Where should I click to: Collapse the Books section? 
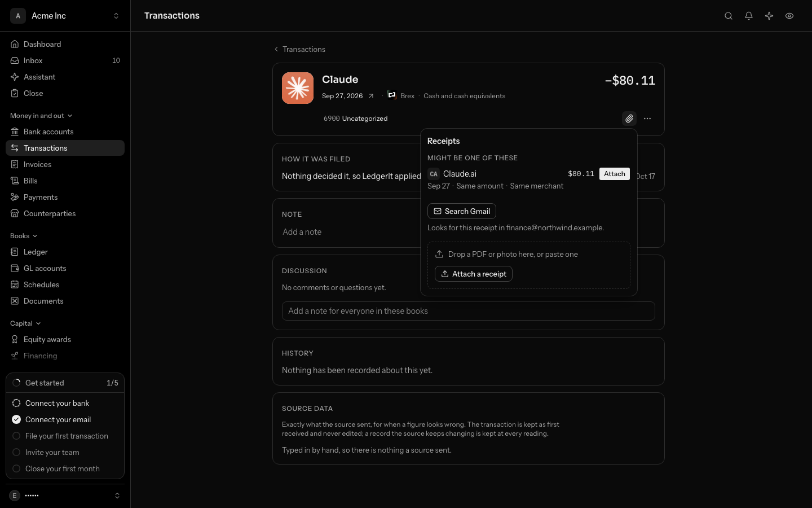click(24, 236)
